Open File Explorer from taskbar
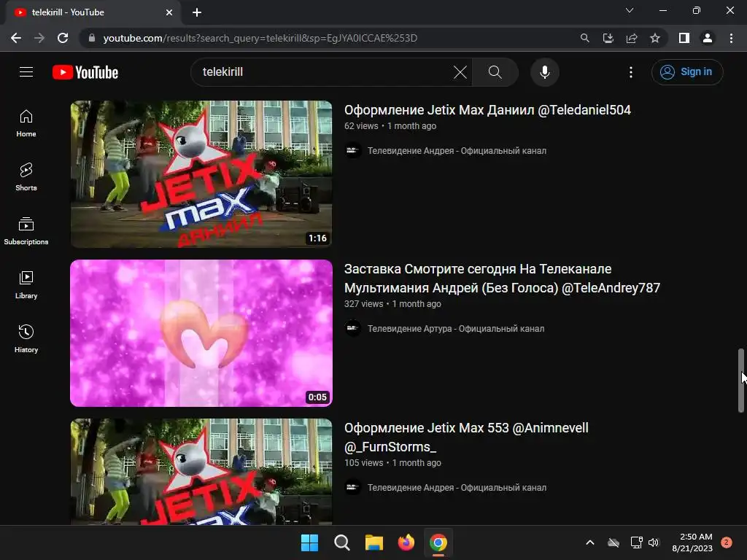The image size is (747, 560). (x=374, y=542)
